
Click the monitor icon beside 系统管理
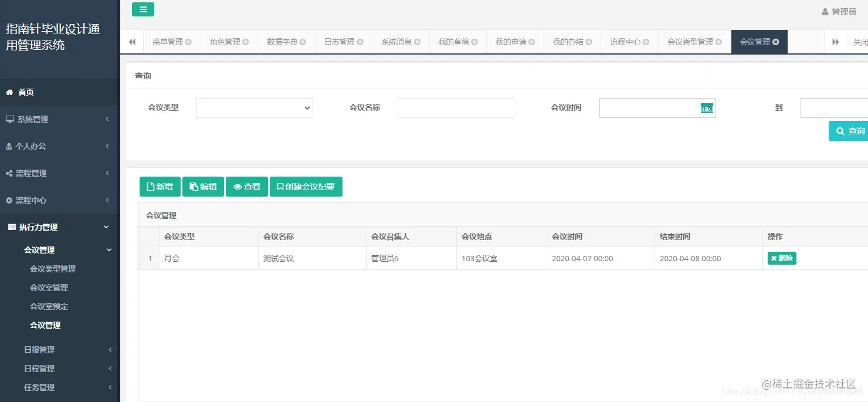pyautogui.click(x=9, y=119)
